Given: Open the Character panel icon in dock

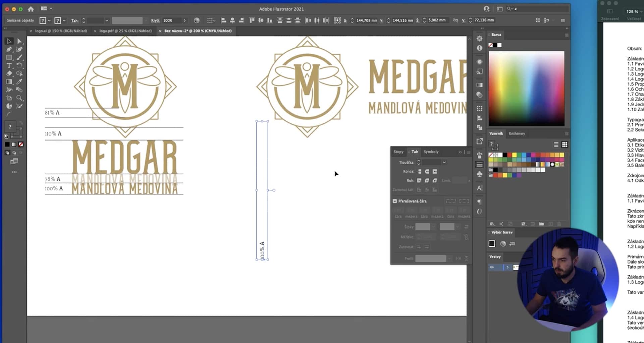Looking at the screenshot, I should point(480,188).
